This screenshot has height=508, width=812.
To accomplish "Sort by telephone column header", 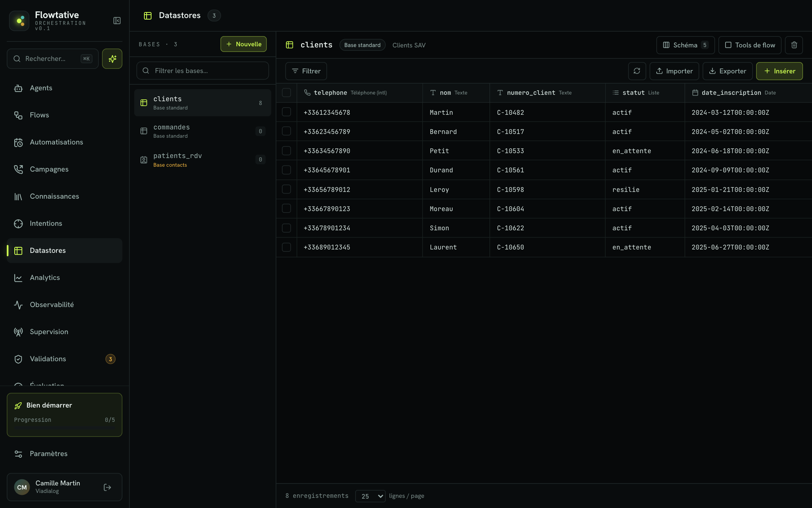I will [x=359, y=93].
